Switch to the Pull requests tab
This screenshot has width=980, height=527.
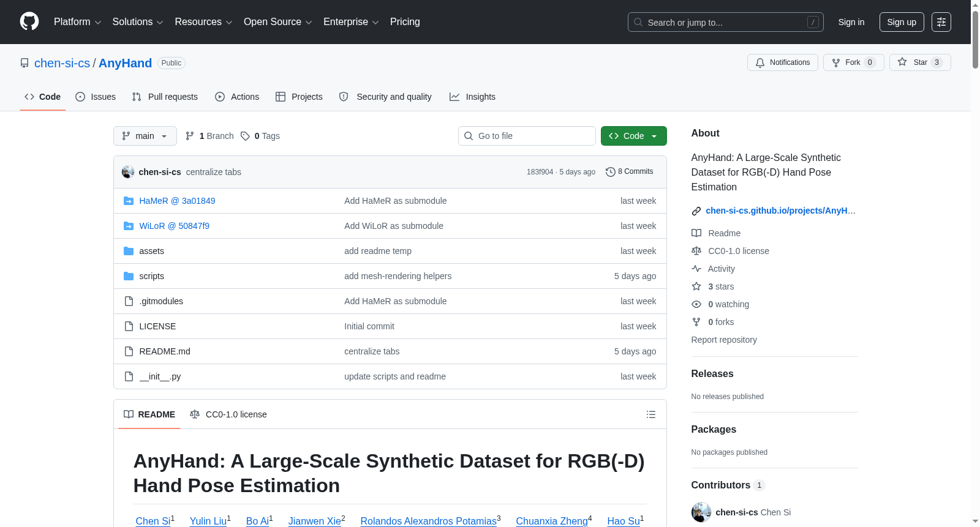pos(165,97)
